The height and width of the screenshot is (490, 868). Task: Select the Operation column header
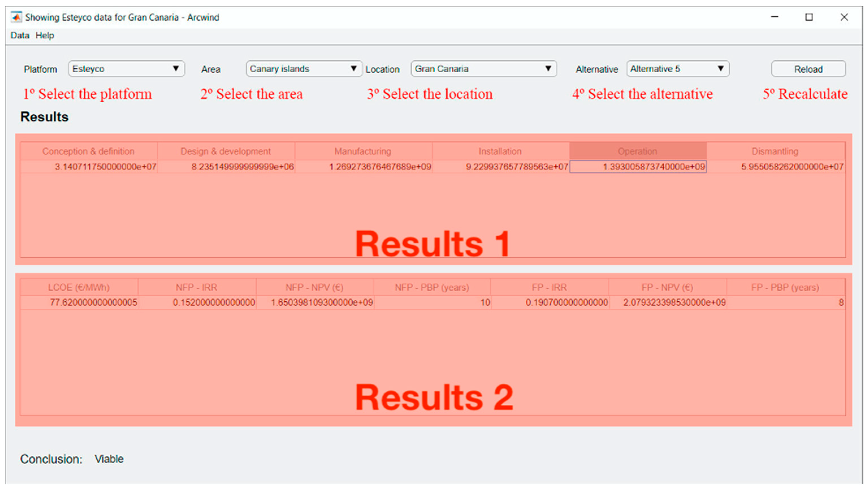point(638,151)
